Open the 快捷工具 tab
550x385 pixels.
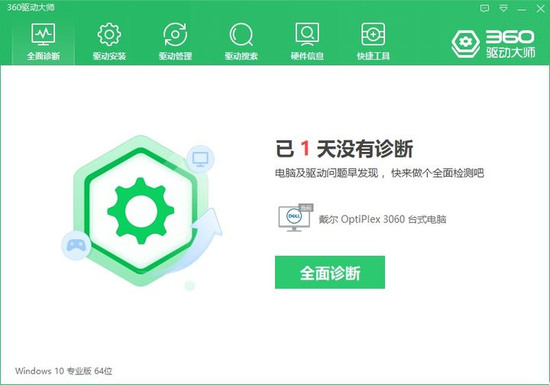click(373, 41)
